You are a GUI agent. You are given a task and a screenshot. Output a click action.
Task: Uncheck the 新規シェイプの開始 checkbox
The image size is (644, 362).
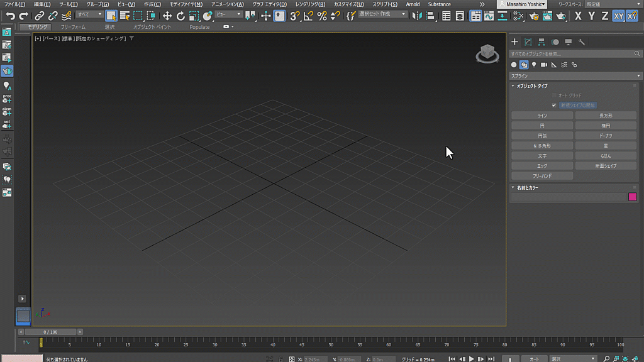tap(554, 106)
